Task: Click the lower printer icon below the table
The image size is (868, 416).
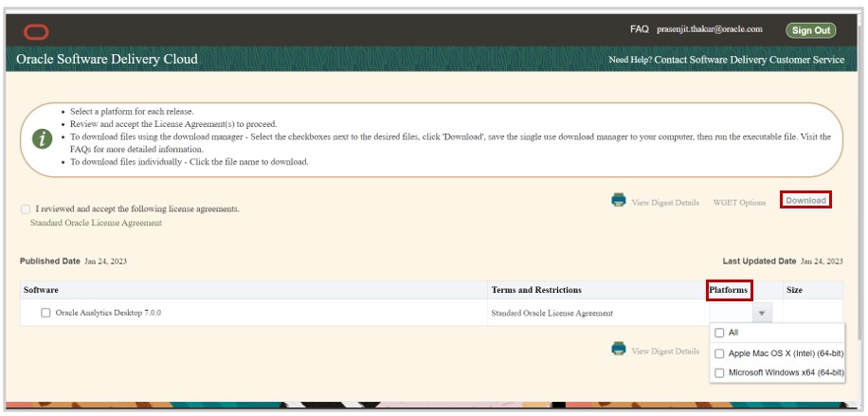Action: 619,349
